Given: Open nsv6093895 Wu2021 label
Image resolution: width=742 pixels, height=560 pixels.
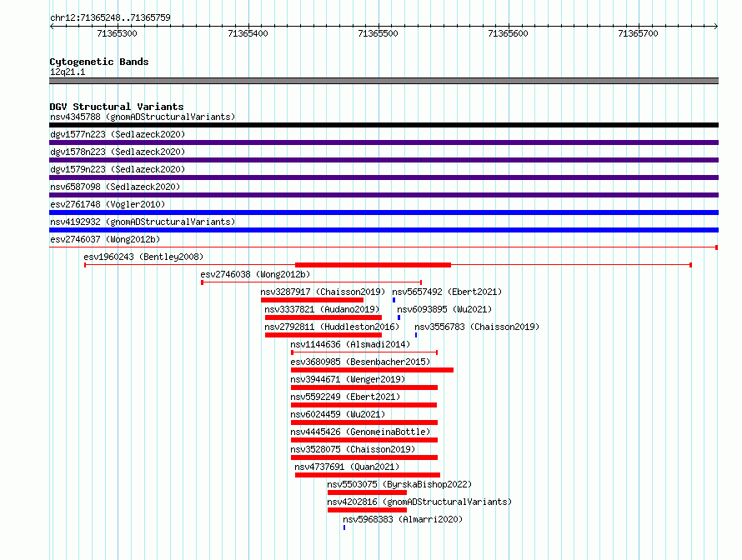Looking at the screenshot, I should [x=444, y=309].
